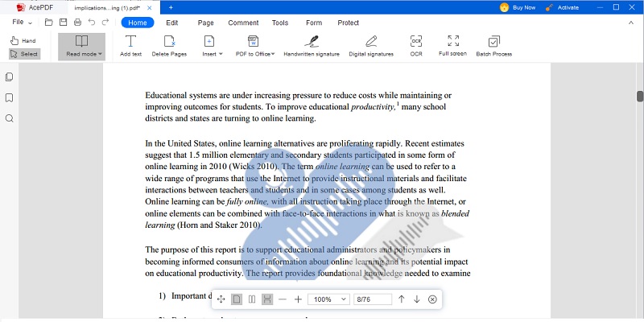
Task: Enable single page view mode
Action: [x=236, y=299]
